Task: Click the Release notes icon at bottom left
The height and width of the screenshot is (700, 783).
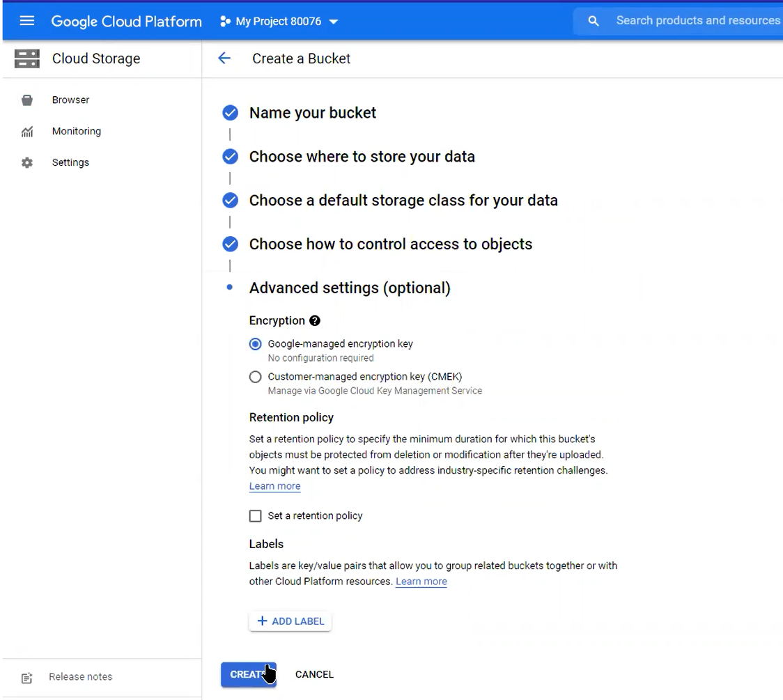Action: (x=26, y=677)
